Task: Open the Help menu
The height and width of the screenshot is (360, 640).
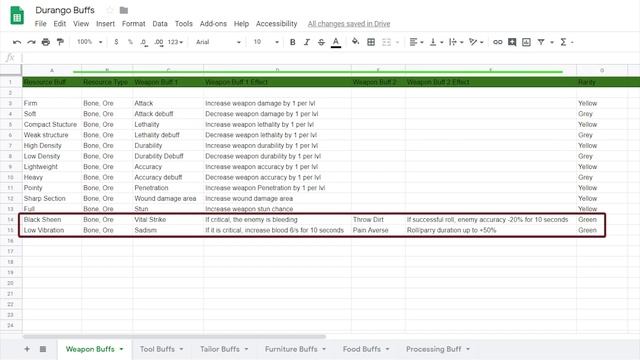Action: pyautogui.click(x=241, y=24)
